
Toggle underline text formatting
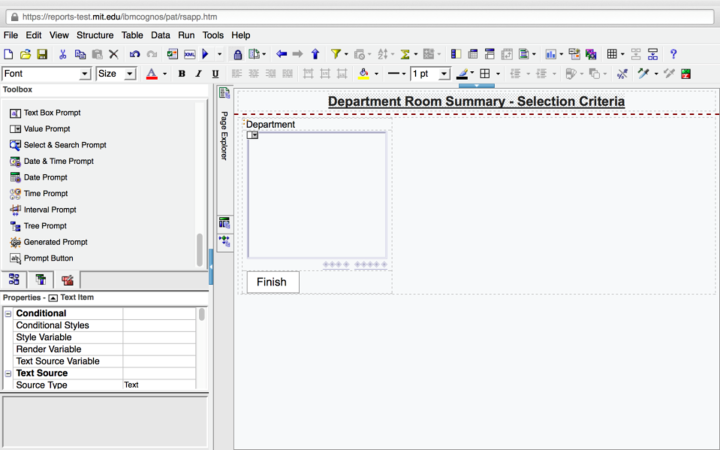[215, 74]
